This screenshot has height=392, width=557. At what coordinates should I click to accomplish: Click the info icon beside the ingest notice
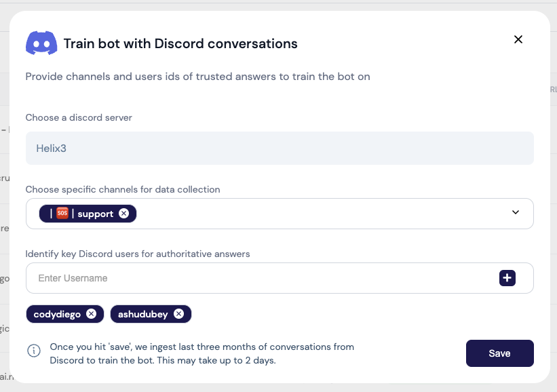33,351
